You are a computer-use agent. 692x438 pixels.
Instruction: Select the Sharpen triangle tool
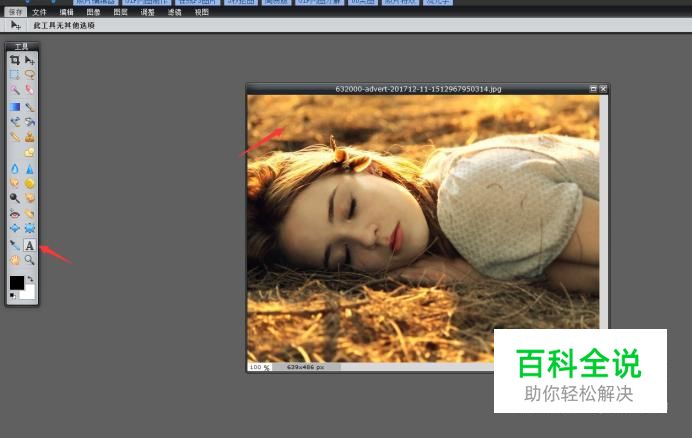point(30,169)
